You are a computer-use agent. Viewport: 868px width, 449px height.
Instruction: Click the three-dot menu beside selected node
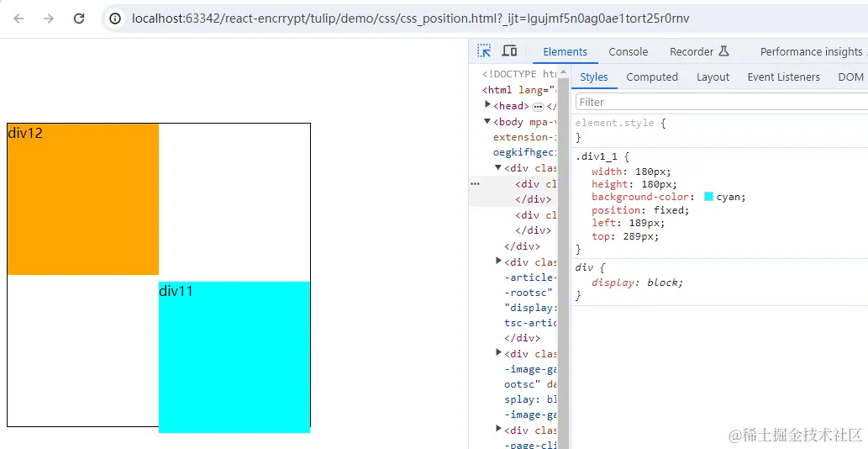475,183
